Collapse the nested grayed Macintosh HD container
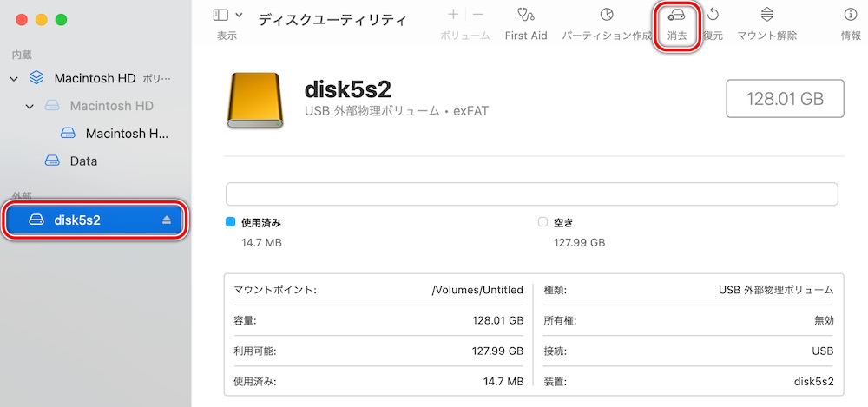 pos(30,106)
